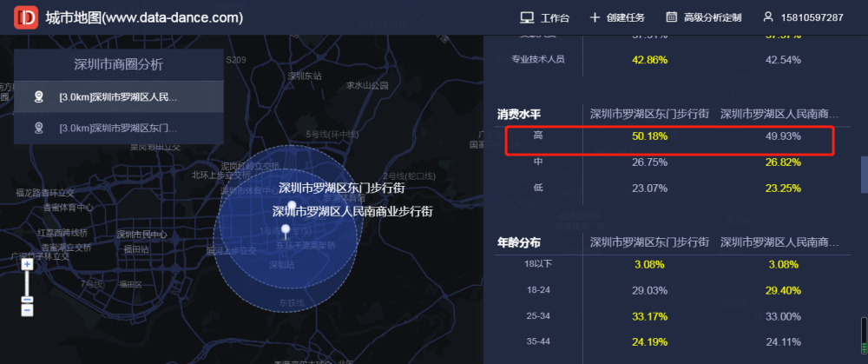Click the value 33.17% in 25-34 row
This screenshot has width=868, height=364.
point(649,317)
